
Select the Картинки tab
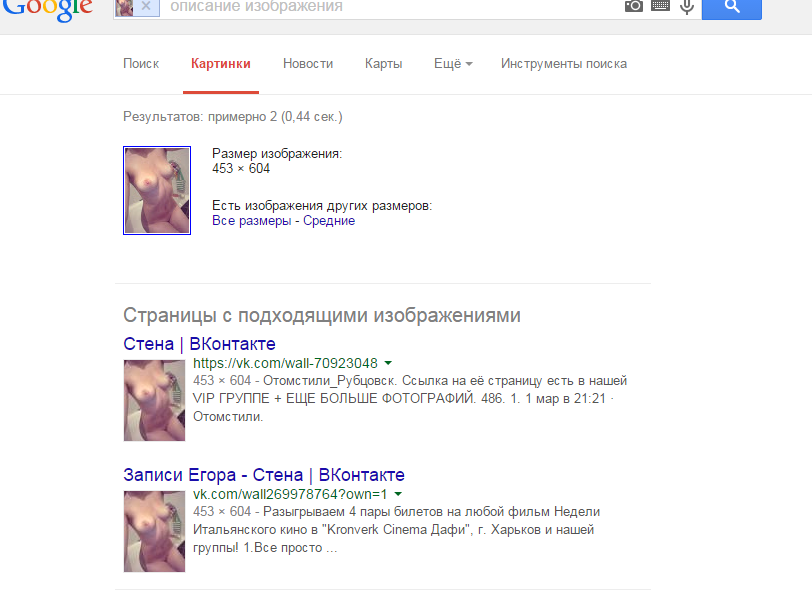(221, 64)
